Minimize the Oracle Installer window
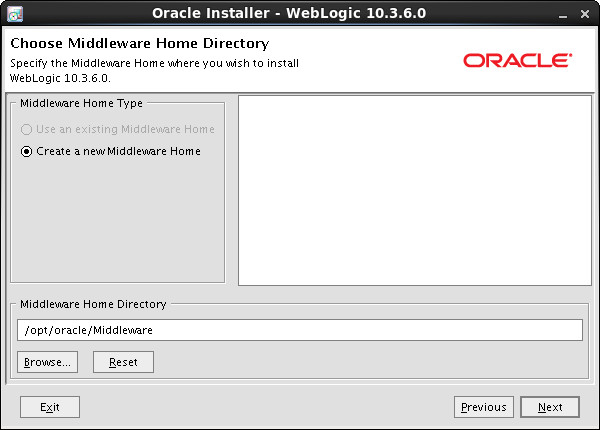This screenshot has width=600, height=430. coord(562,15)
